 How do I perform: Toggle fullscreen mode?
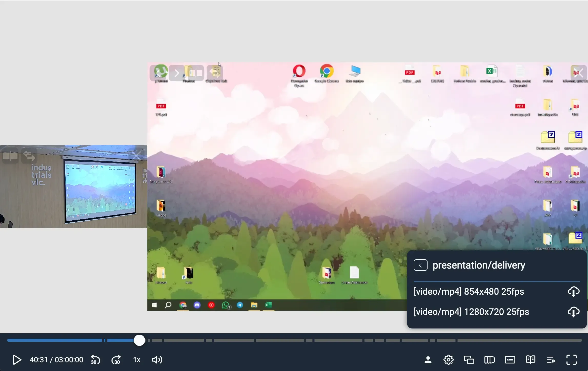pyautogui.click(x=571, y=360)
